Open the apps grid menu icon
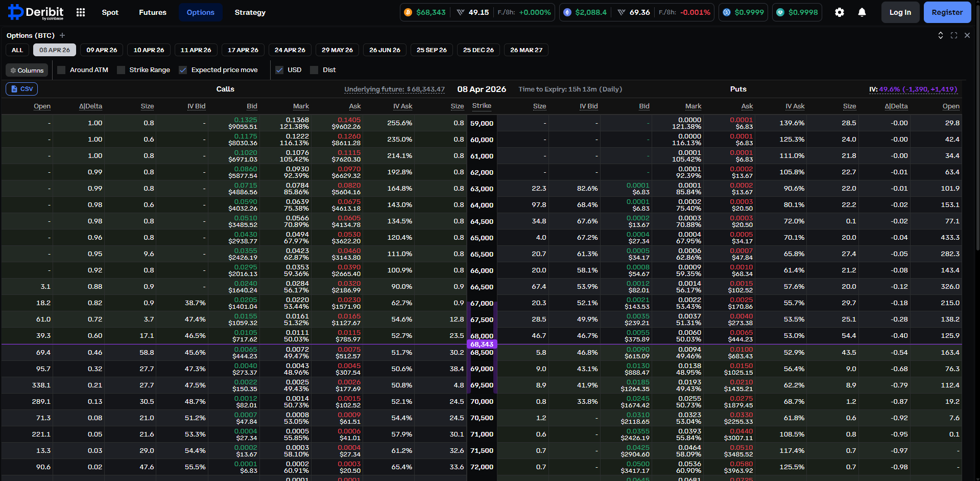The height and width of the screenshot is (481, 980). coord(81,12)
